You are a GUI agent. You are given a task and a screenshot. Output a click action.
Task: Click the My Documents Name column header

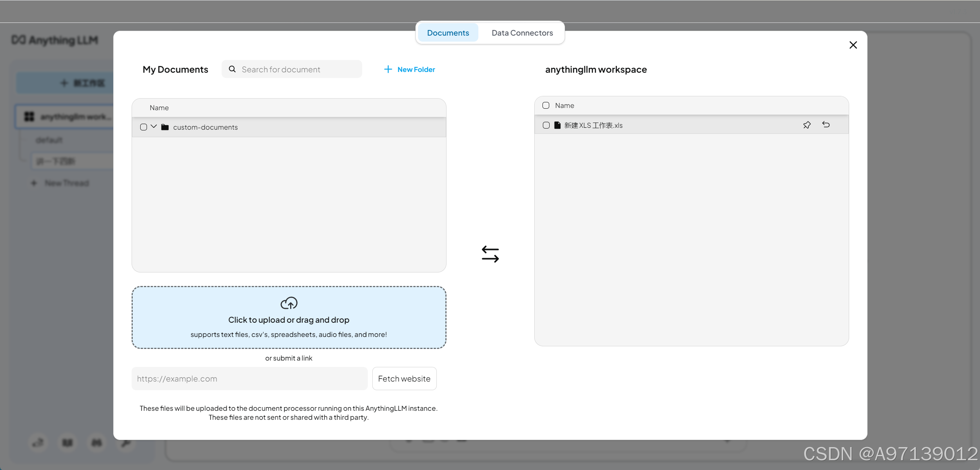tap(159, 108)
